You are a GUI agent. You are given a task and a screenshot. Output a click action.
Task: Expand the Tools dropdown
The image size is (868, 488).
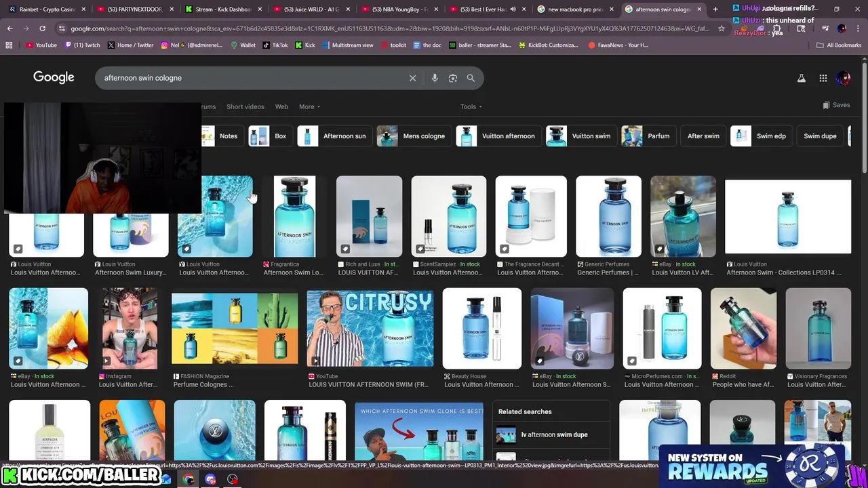point(471,106)
